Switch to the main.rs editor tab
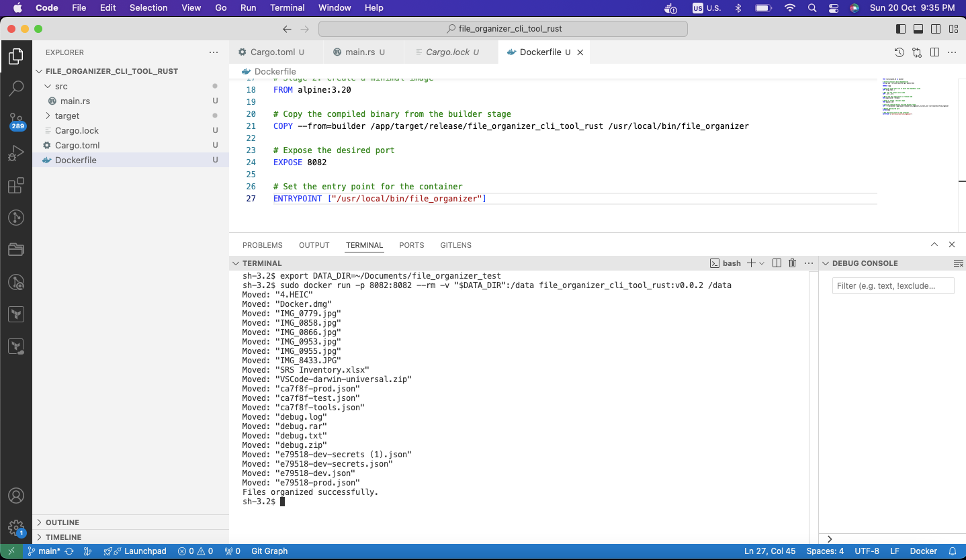 pyautogui.click(x=364, y=52)
